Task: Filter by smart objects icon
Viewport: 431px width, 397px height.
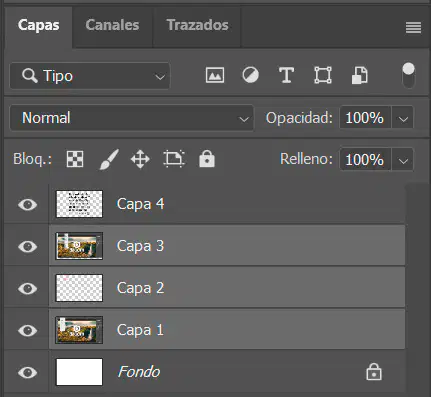Action: pos(360,75)
